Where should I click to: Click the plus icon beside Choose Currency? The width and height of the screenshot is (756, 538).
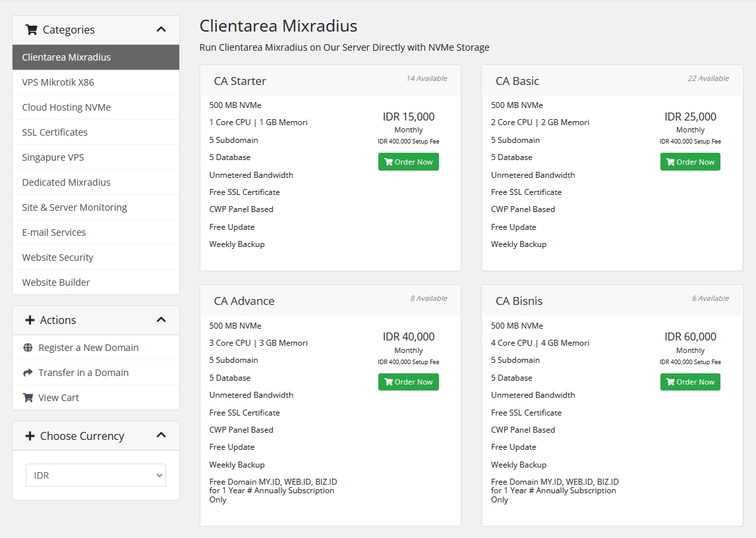(30, 435)
